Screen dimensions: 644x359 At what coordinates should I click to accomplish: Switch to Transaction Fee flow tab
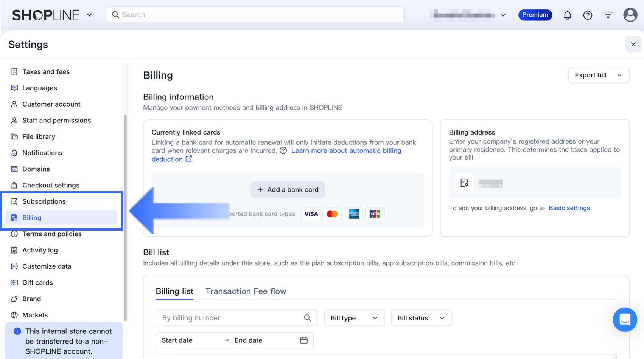pyautogui.click(x=246, y=291)
